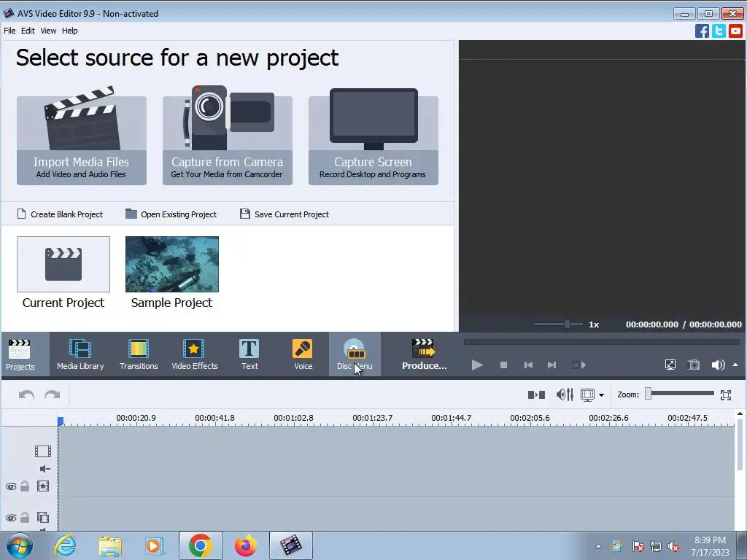Click the preview seek progress bar
This screenshot has width=747, height=560.
601,342
